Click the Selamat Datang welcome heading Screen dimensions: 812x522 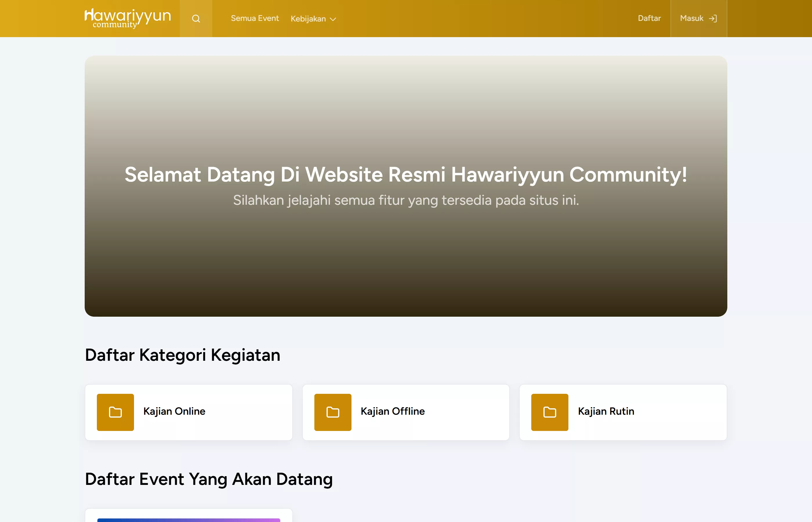[406, 175]
